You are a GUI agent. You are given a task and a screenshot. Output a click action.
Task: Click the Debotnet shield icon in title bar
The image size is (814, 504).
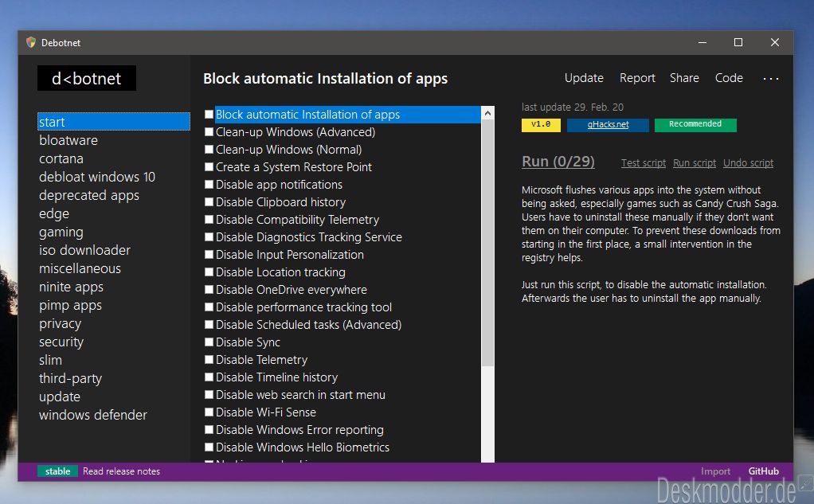pyautogui.click(x=31, y=42)
